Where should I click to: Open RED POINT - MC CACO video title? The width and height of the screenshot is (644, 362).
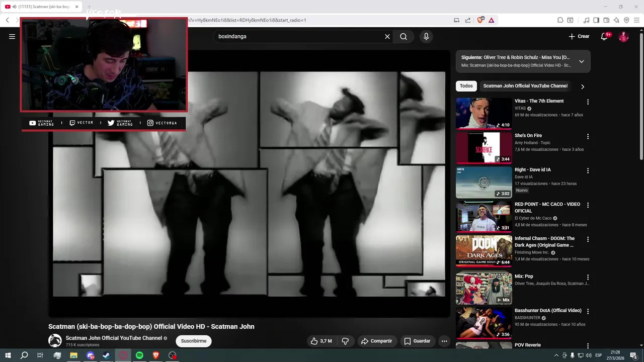coord(547,208)
